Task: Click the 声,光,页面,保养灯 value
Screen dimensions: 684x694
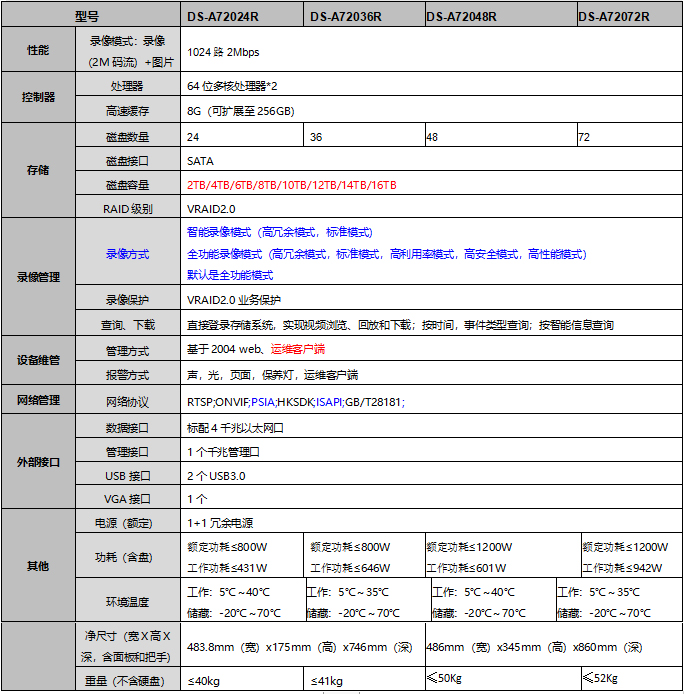Action: (272, 375)
